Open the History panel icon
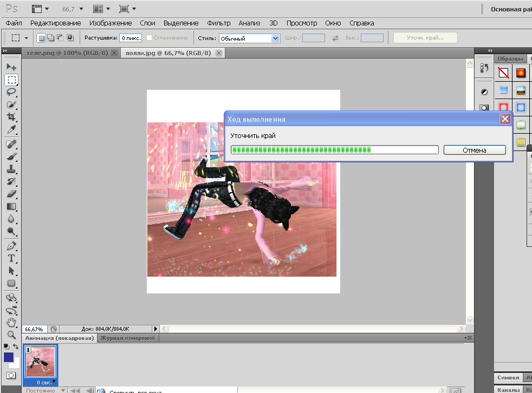 [484, 68]
